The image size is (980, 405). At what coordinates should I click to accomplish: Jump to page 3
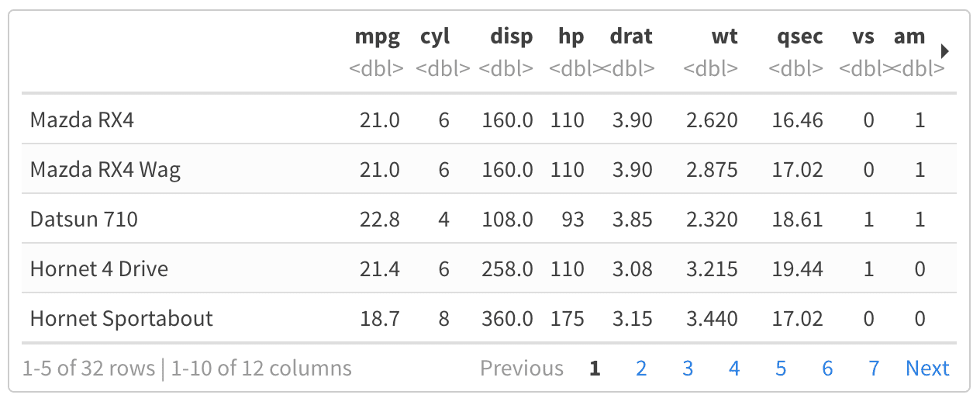pyautogui.click(x=688, y=368)
